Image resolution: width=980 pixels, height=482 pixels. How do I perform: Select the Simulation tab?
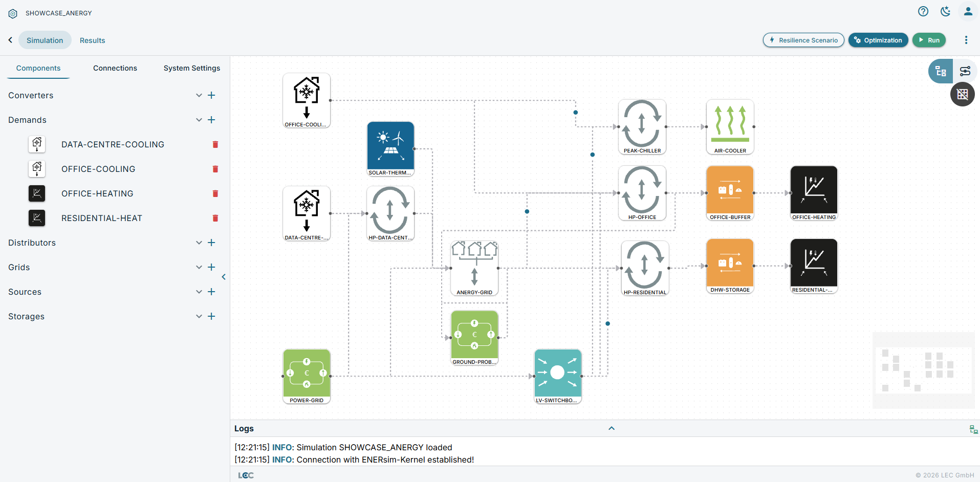coord(45,40)
